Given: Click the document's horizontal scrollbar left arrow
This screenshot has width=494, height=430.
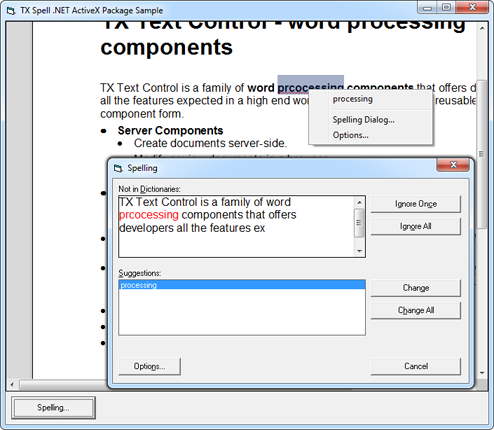Looking at the screenshot, I should point(12,385).
